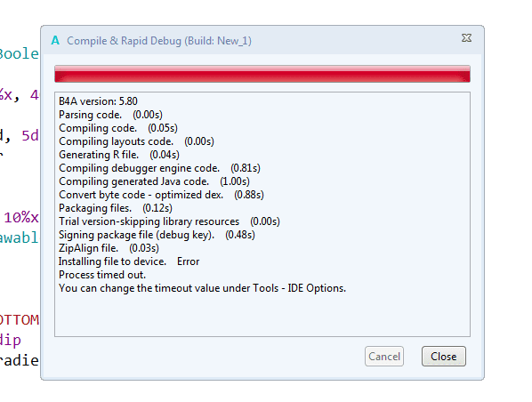Click the 'Installing file to device. Error' line
Image resolution: width=532 pixels, height=402 pixels.
(x=129, y=261)
